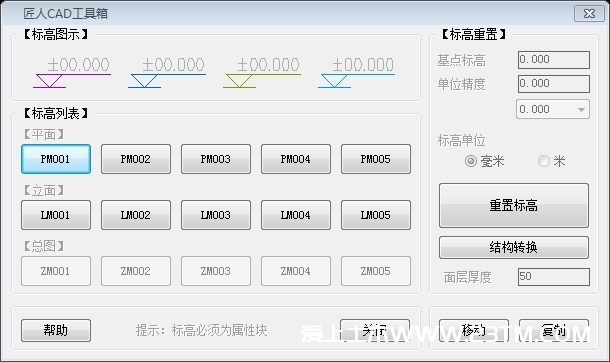Click the 结构转换 button
The width and height of the screenshot is (610, 362).
pyautogui.click(x=514, y=247)
